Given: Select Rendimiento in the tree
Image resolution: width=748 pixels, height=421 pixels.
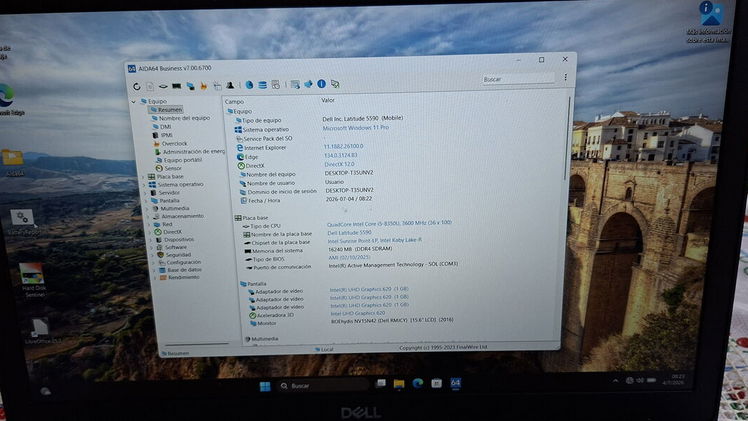Looking at the screenshot, I should point(180,277).
